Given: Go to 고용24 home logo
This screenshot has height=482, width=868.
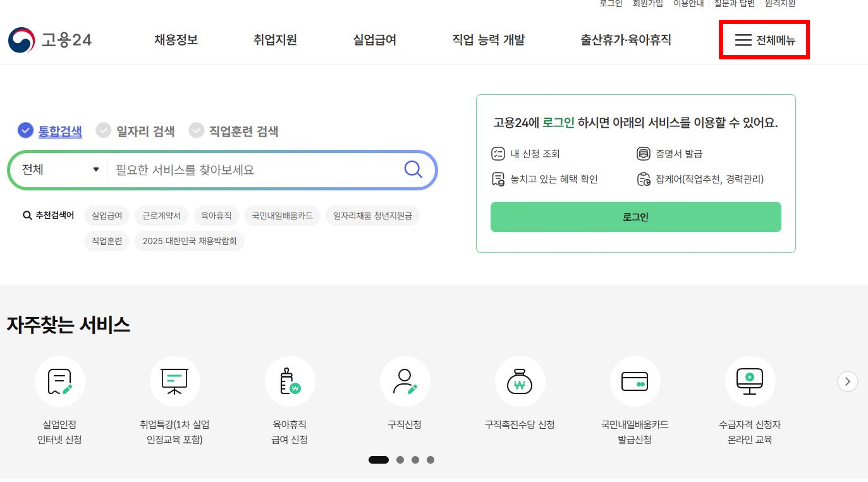Looking at the screenshot, I should tap(50, 40).
